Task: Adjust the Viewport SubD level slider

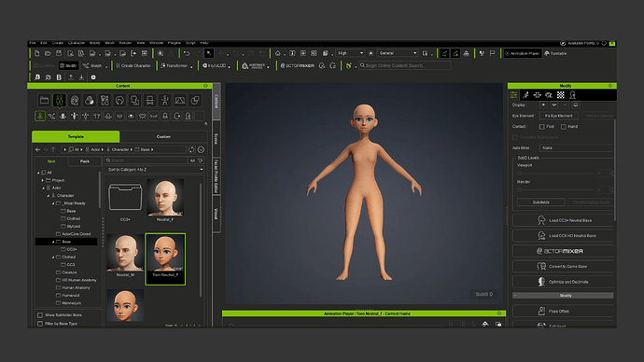Action: click(x=555, y=174)
